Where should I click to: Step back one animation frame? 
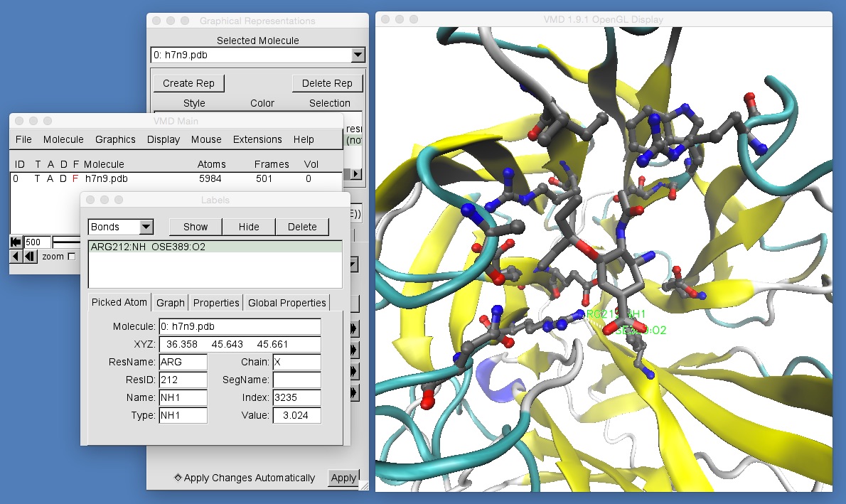point(30,257)
